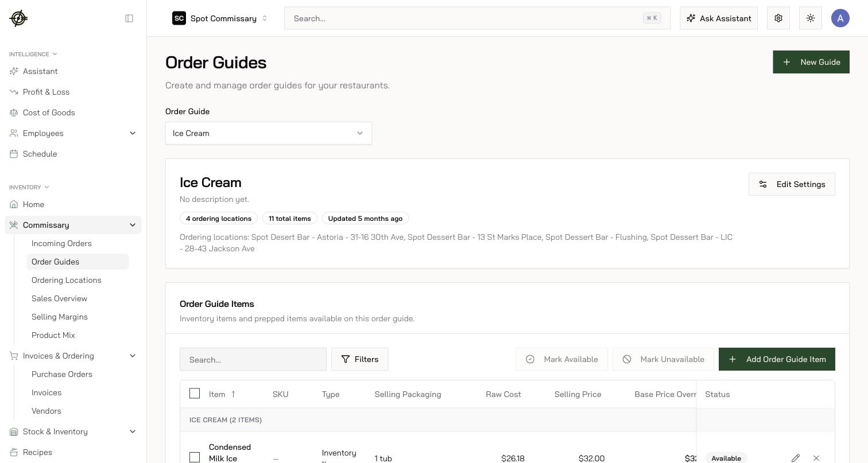This screenshot has width=868, height=463.
Task: Open the settings gear icon
Action: point(778,18)
